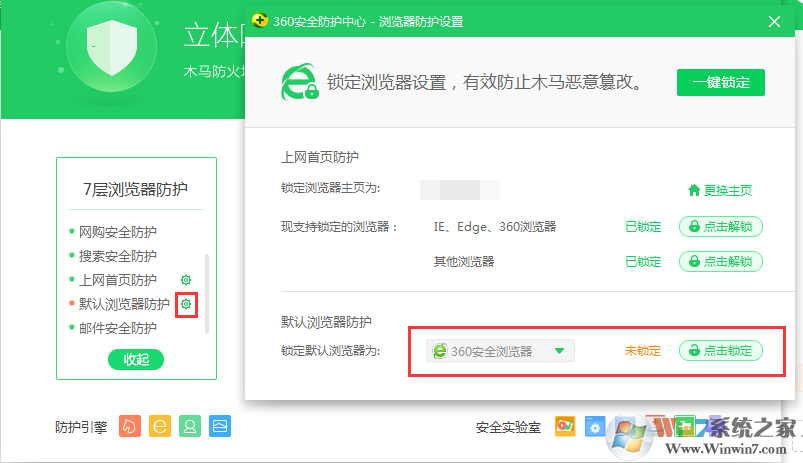Click the orange flame protection engine icon
This screenshot has width=803, height=463.
130,426
